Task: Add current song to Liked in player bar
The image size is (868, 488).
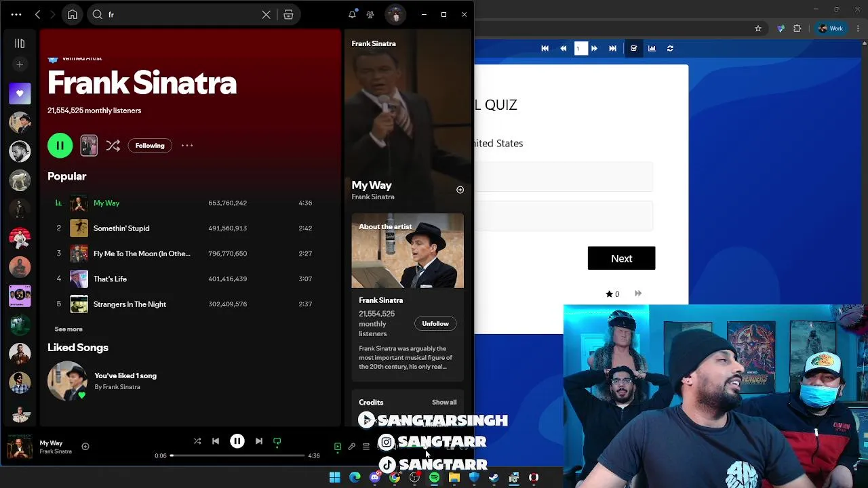Action: [x=85, y=446]
